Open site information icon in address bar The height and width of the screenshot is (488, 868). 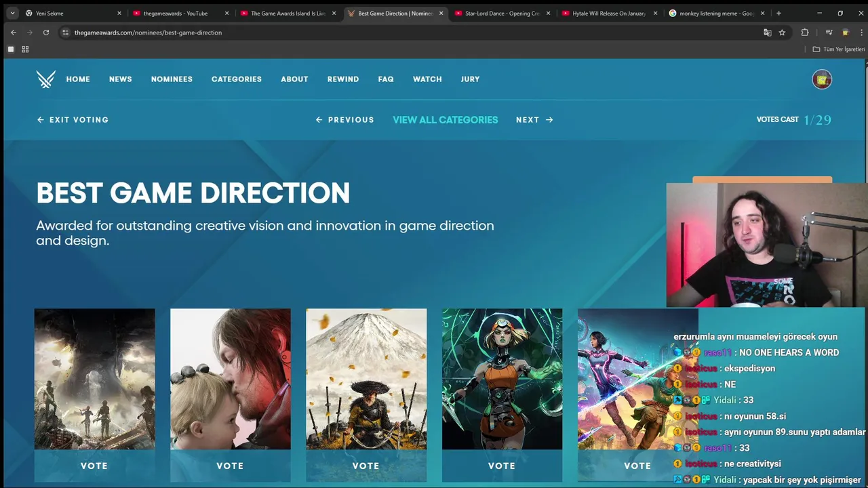pos(65,33)
